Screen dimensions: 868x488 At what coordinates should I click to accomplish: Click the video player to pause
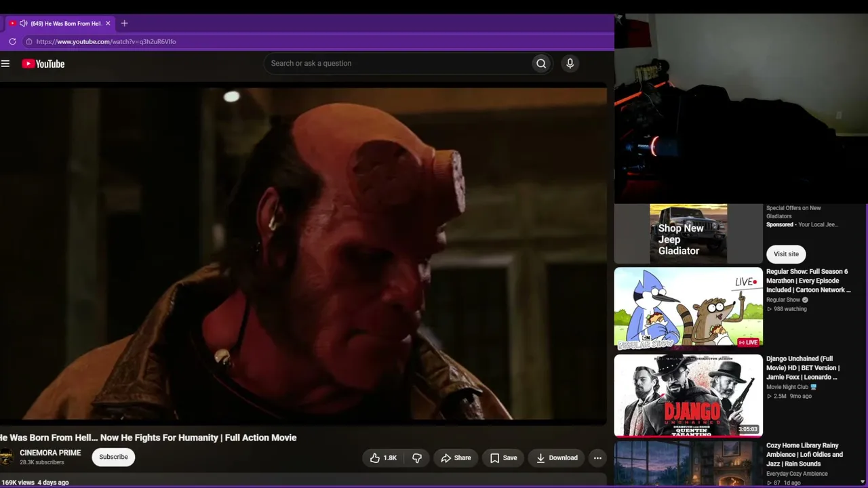coord(303,253)
